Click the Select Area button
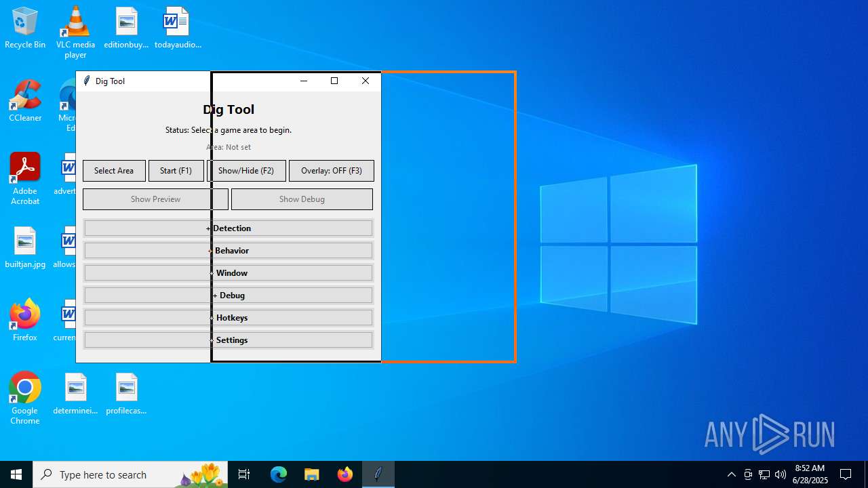The height and width of the screenshot is (488, 868). tap(114, 171)
